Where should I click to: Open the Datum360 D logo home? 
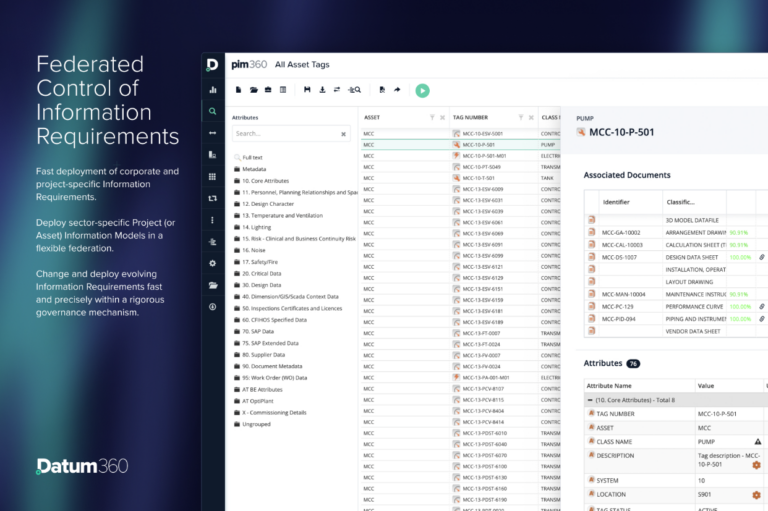pyautogui.click(x=212, y=65)
